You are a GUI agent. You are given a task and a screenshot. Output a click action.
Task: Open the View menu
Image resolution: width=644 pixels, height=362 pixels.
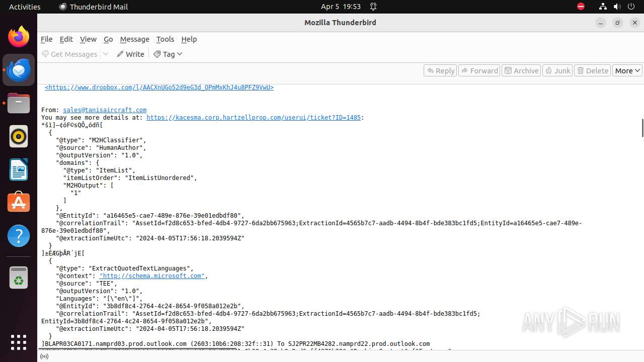pyautogui.click(x=88, y=39)
